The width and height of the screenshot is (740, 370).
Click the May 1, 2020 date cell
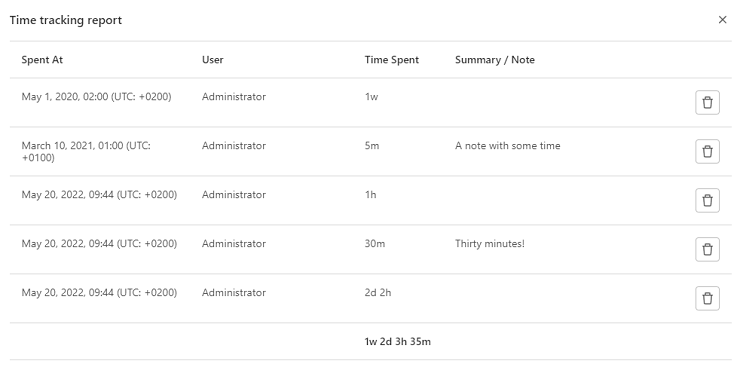point(96,97)
